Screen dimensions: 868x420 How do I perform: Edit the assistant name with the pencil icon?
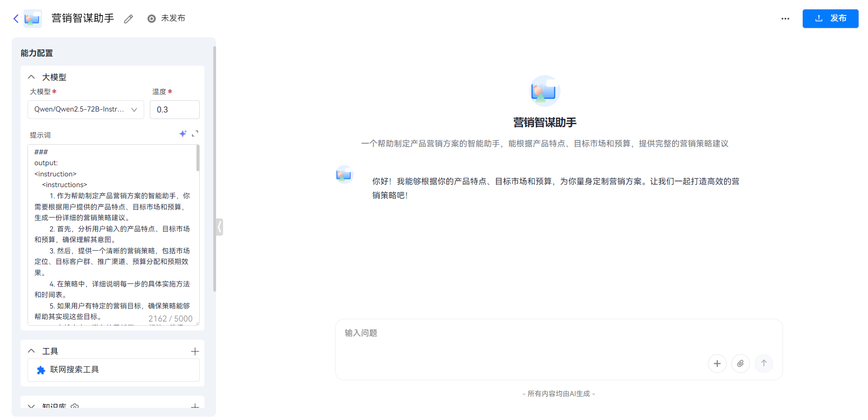(x=128, y=19)
